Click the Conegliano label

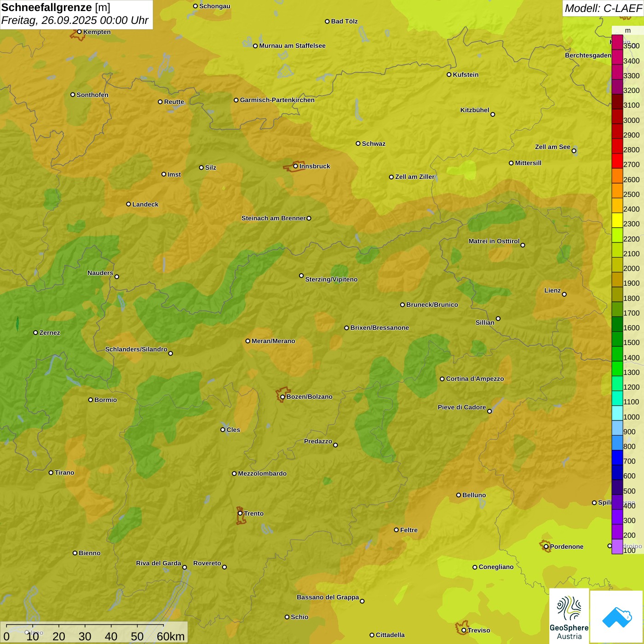(496, 567)
